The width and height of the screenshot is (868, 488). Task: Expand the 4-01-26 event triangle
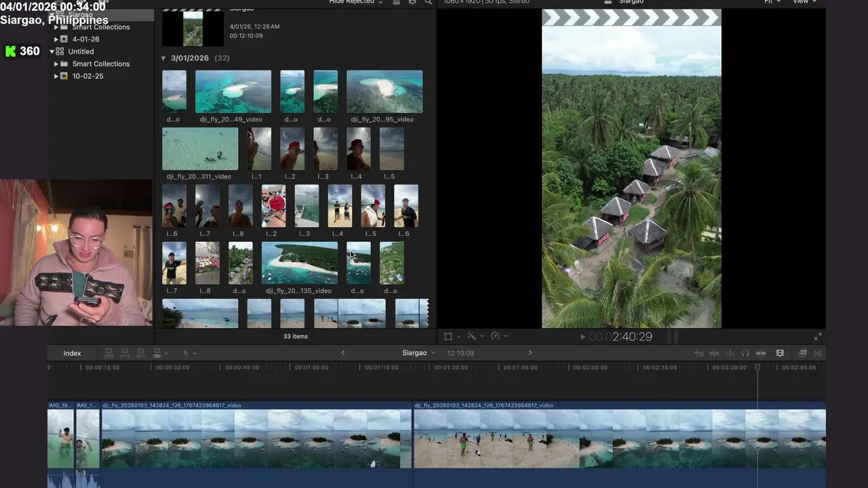pos(56,39)
